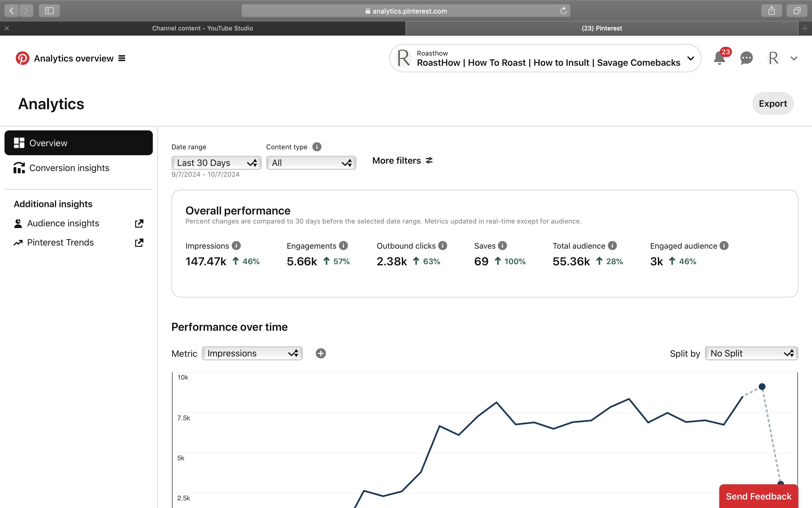Image resolution: width=812 pixels, height=508 pixels.
Task: Click the Overview grid icon in sidebar
Action: (x=19, y=143)
